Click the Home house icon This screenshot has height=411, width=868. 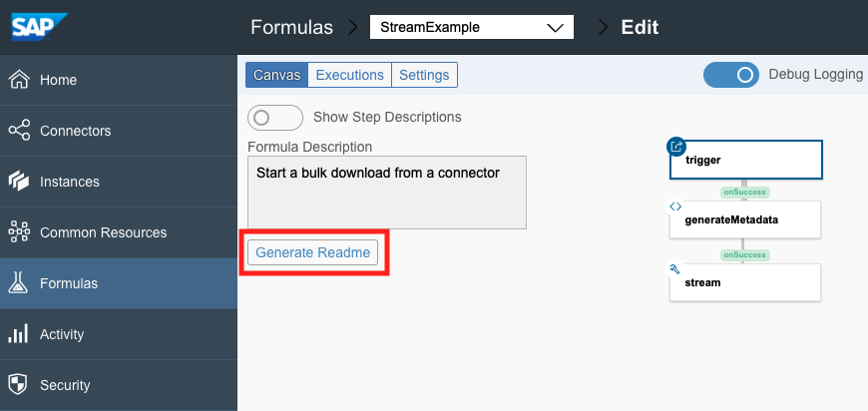tap(19, 80)
